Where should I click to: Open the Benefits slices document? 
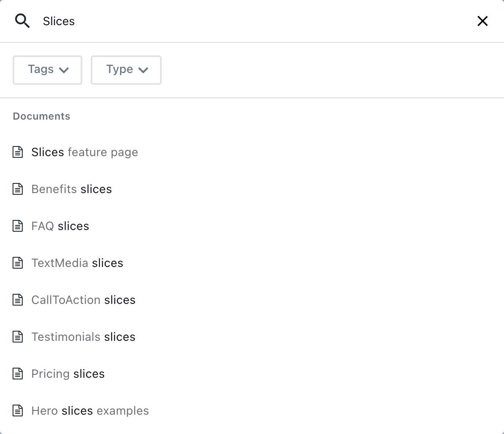[x=71, y=189]
